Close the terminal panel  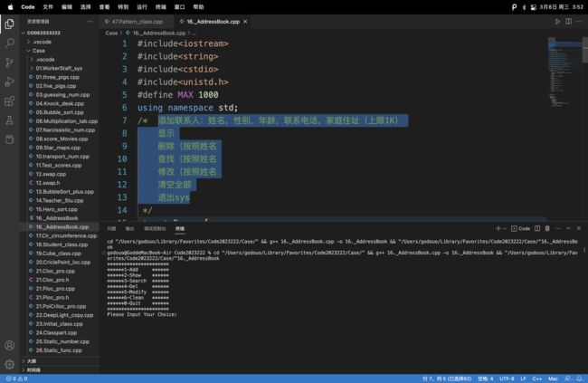click(x=579, y=228)
